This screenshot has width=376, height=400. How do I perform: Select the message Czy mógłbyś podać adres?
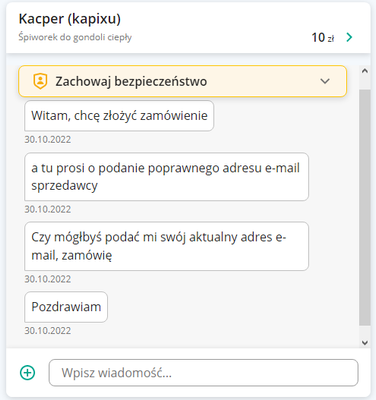tap(166, 246)
